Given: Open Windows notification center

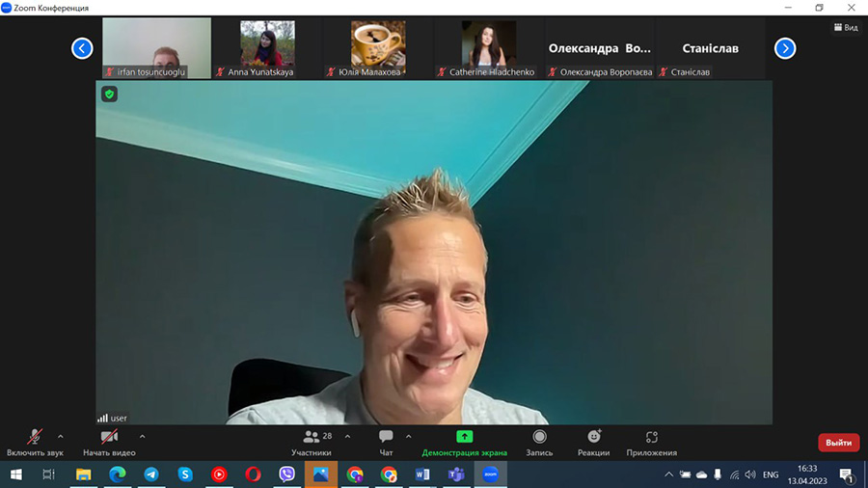Looking at the screenshot, I should pyautogui.click(x=846, y=474).
